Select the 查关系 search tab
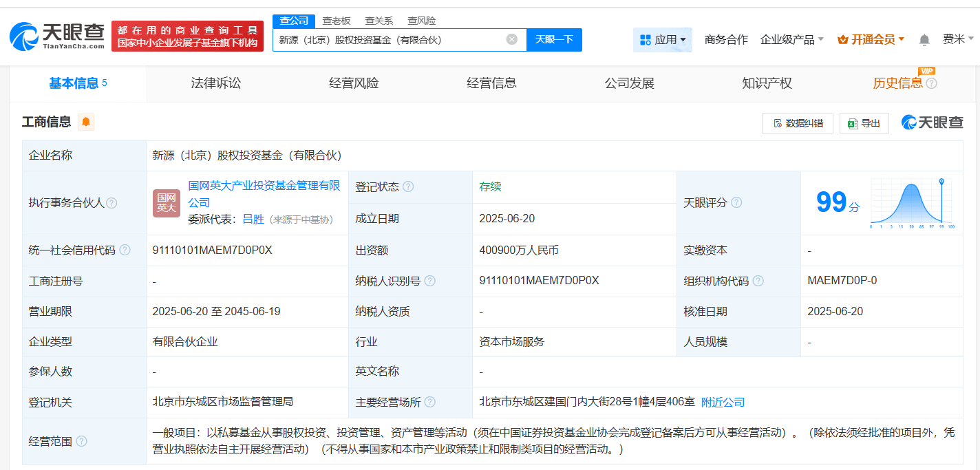 click(379, 21)
